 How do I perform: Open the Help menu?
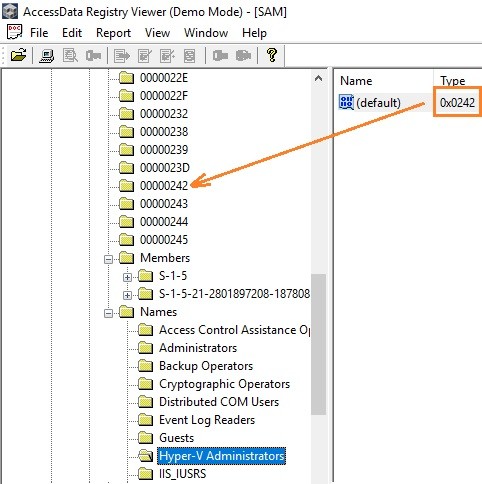(254, 33)
